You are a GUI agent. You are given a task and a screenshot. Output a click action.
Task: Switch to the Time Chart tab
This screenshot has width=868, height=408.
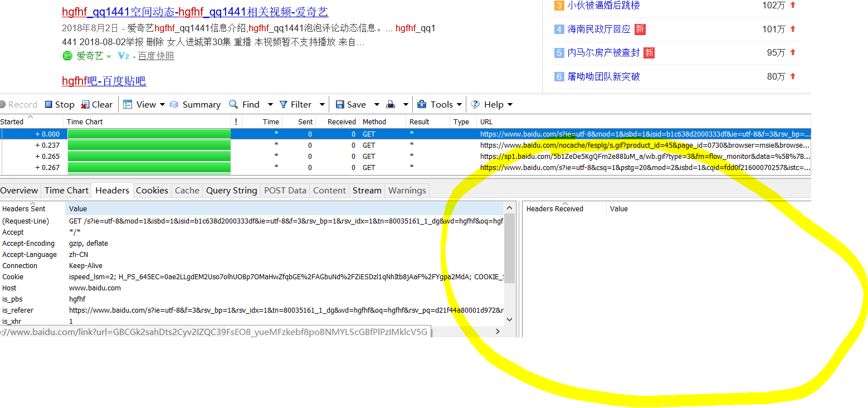tap(66, 190)
